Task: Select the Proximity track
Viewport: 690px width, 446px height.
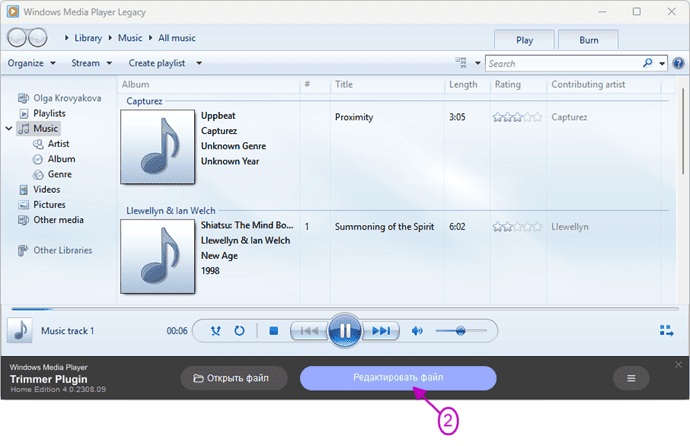Action: 354,117
